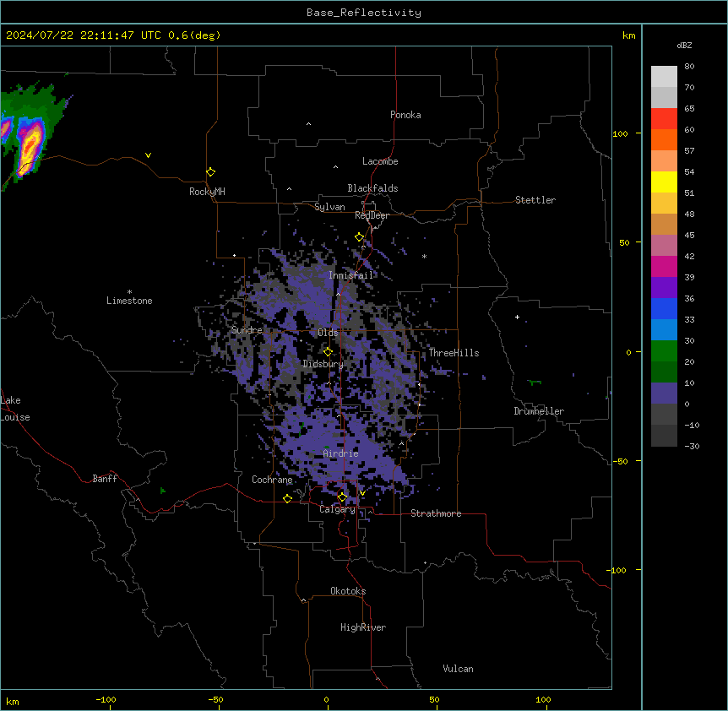Click the Limestone label text

tap(129, 301)
